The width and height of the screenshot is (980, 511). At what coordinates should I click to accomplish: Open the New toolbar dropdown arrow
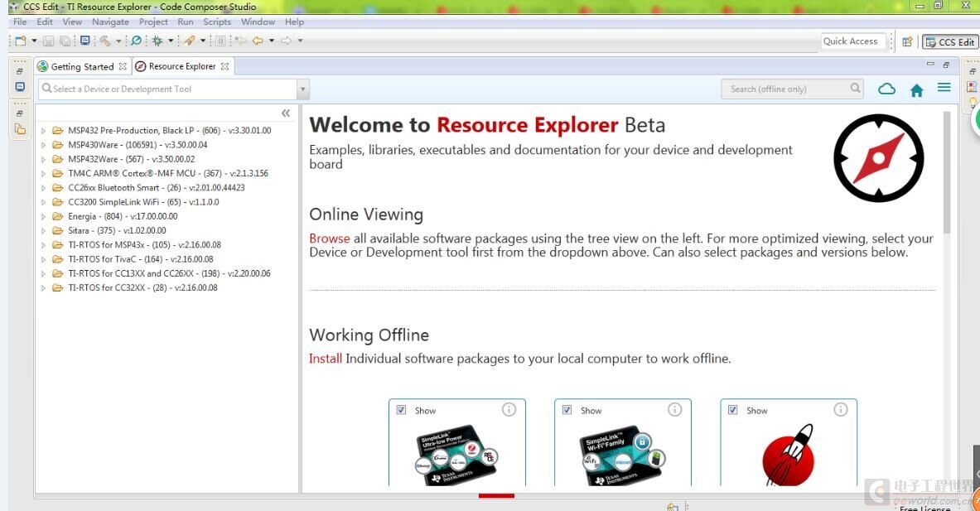34,41
